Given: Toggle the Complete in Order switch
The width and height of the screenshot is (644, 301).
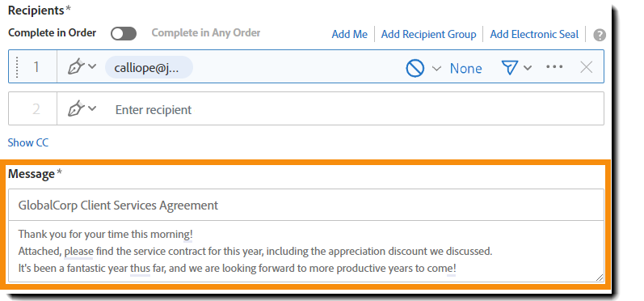Looking at the screenshot, I should pos(124,34).
